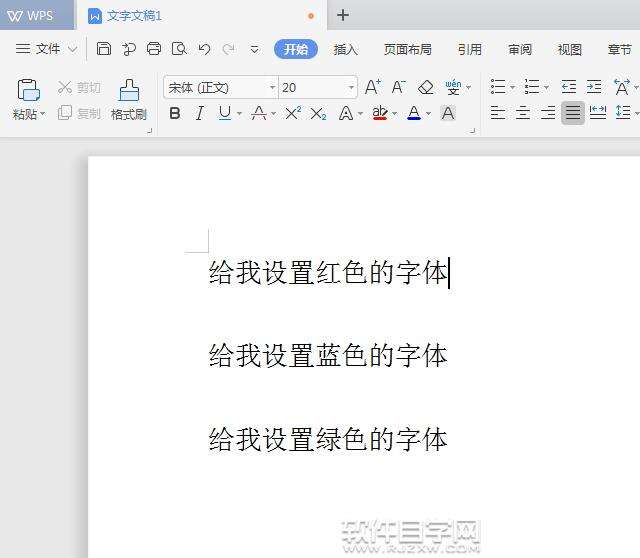
Task: Open clipboard group dialog launcher icon
Action: tap(149, 131)
